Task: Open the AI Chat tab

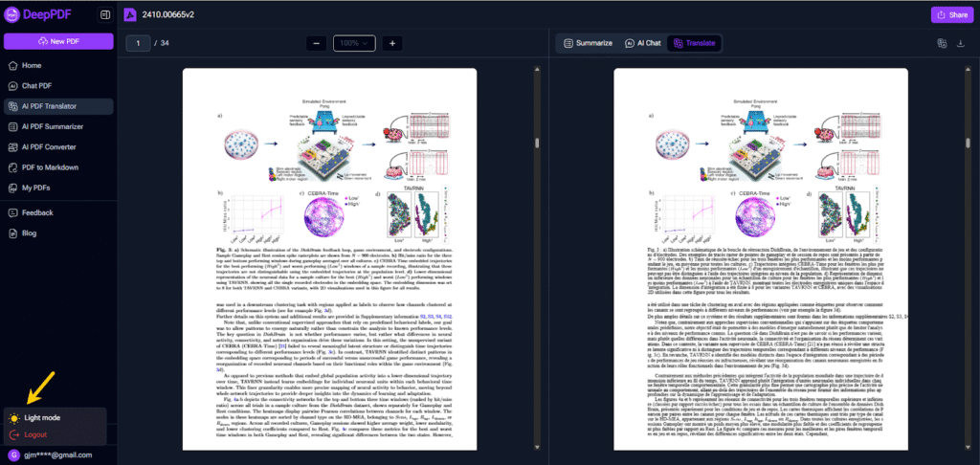Action: tap(641, 43)
